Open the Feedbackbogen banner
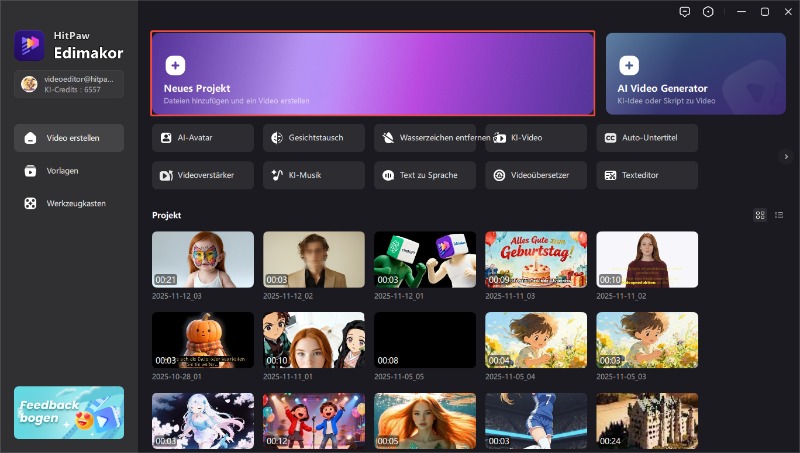The height and width of the screenshot is (453, 800). click(x=69, y=413)
